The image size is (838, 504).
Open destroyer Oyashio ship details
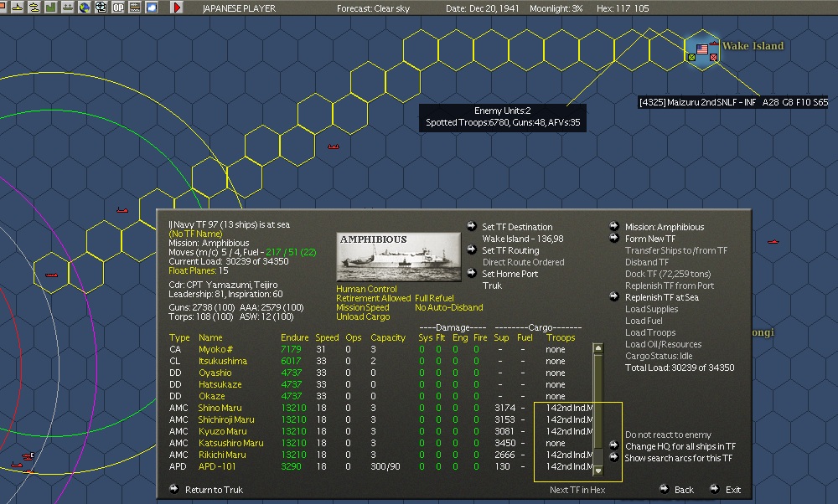coord(215,373)
